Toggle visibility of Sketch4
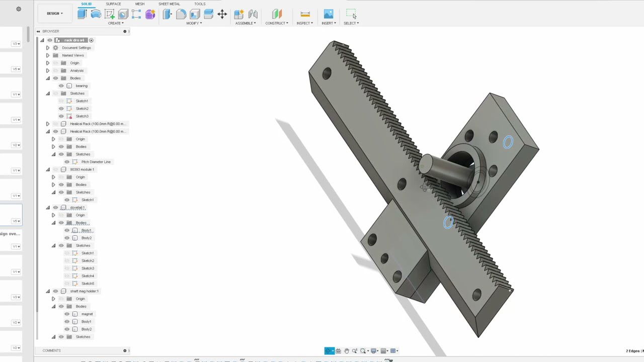The image size is (644, 362). (67, 276)
